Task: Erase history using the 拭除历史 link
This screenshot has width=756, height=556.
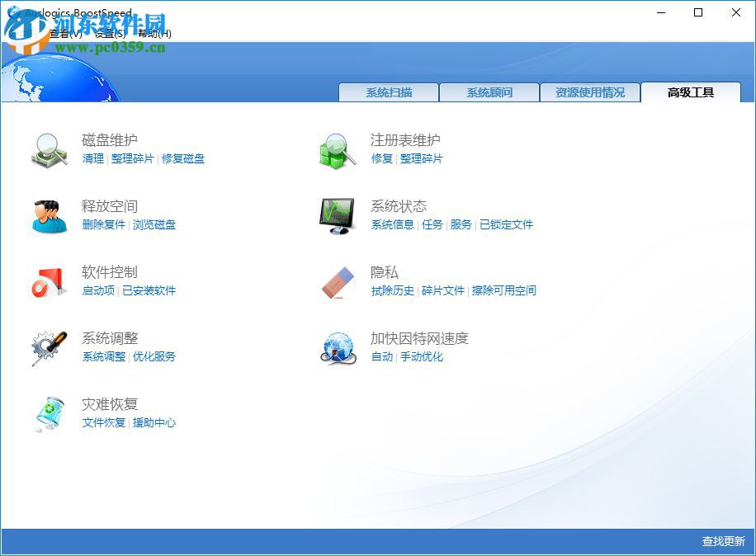Action: 392,290
